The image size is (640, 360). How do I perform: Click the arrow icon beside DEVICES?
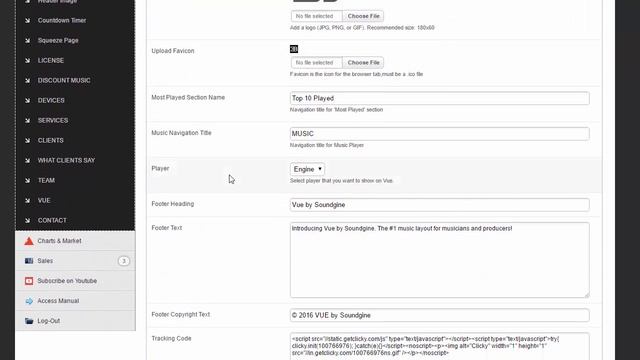[x=27, y=100]
